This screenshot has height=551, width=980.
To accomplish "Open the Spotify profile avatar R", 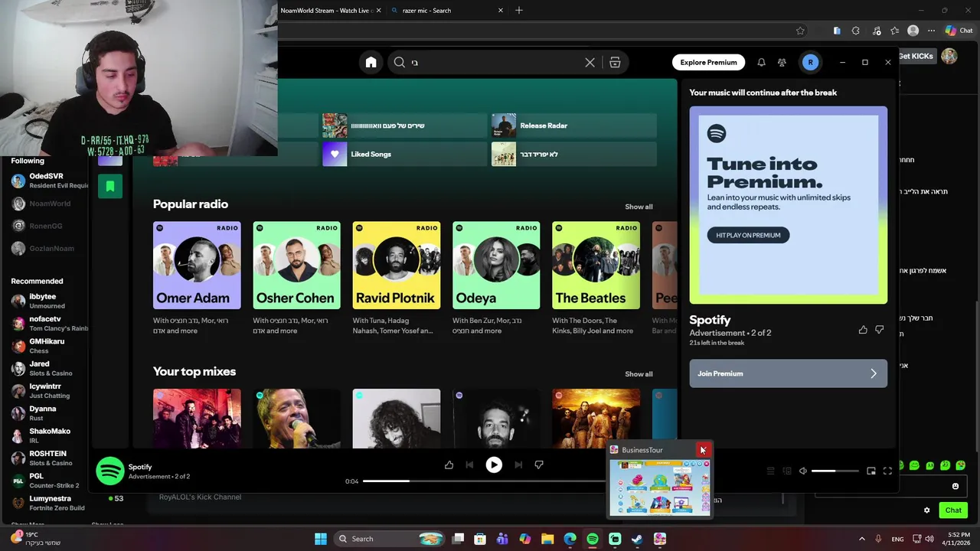I will click(810, 63).
